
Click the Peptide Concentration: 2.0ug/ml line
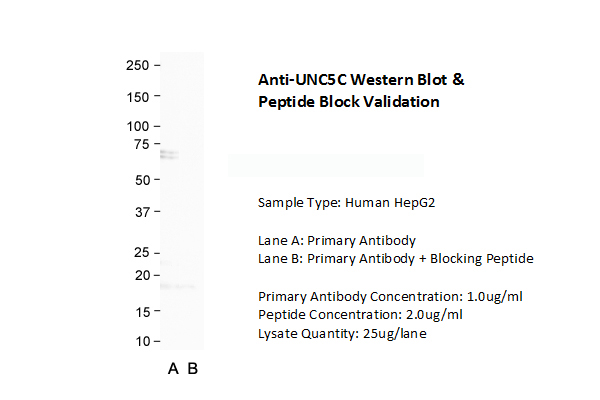click(x=360, y=315)
